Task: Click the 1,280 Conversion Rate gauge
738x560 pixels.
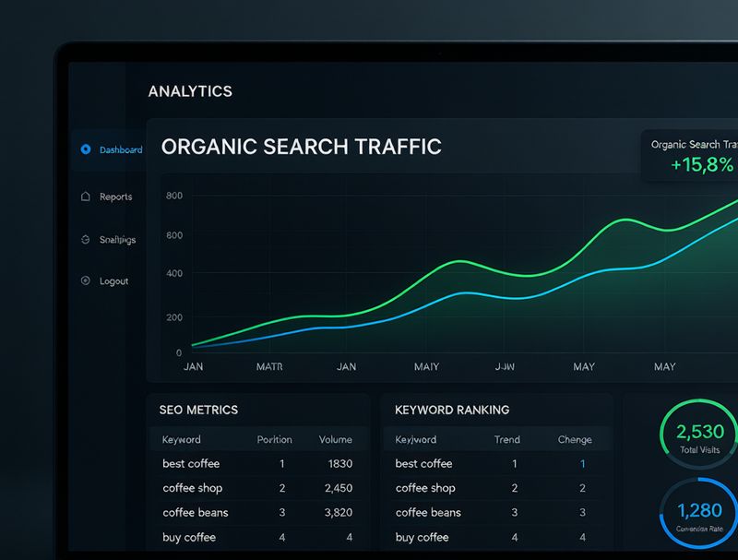Action: click(x=700, y=513)
